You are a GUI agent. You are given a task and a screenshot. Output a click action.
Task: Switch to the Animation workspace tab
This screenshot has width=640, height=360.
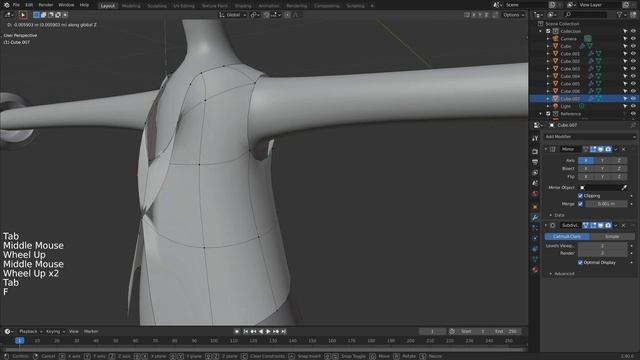[x=269, y=6]
